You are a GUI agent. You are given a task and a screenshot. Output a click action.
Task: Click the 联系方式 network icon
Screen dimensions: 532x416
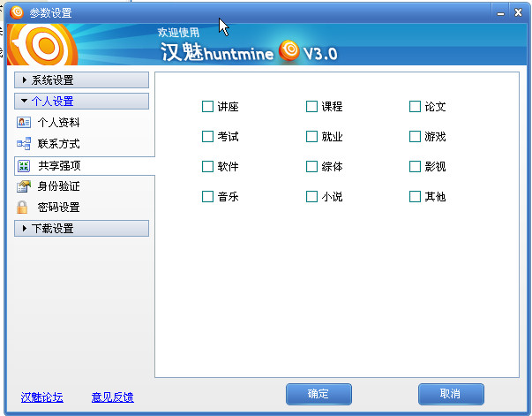point(24,144)
